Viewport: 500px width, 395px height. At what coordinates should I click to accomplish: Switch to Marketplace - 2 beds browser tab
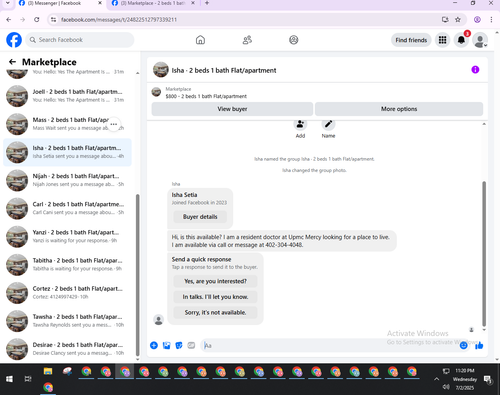[x=152, y=3]
